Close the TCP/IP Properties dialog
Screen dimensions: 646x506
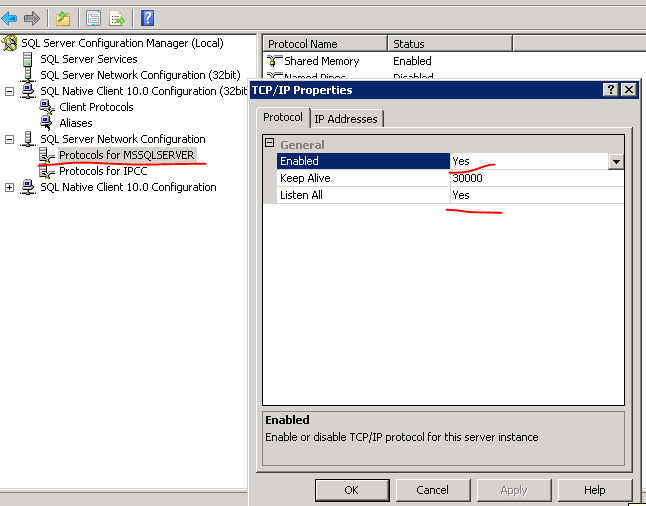tap(629, 90)
